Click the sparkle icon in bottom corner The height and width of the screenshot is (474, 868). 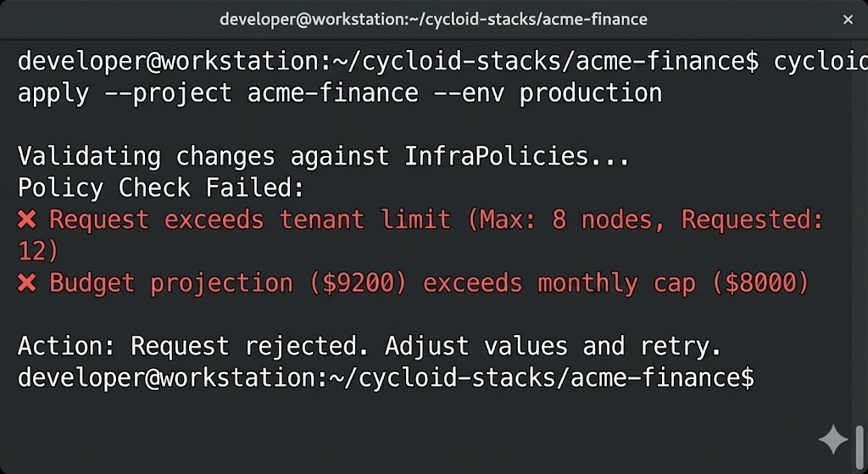coord(833,439)
